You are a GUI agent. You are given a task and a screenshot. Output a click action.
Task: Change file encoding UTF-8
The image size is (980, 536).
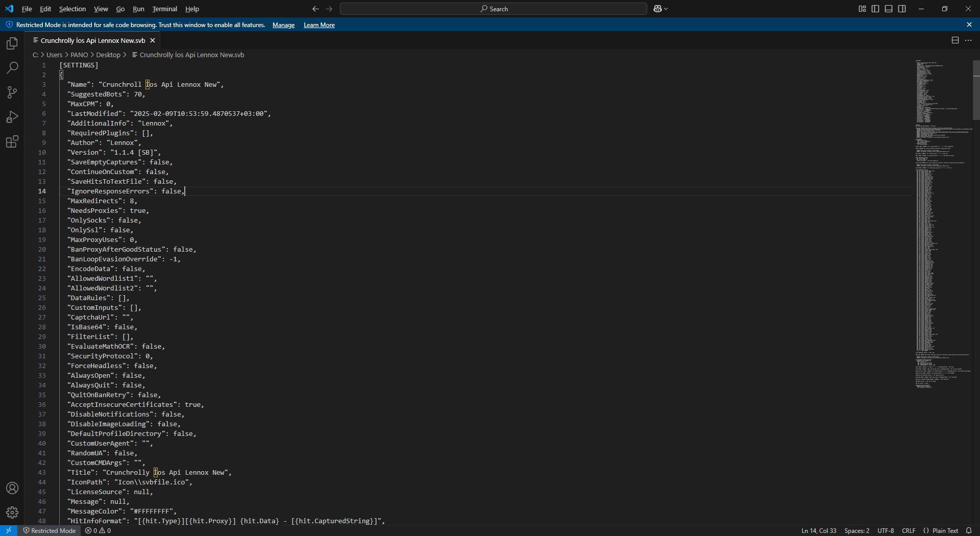(886, 530)
